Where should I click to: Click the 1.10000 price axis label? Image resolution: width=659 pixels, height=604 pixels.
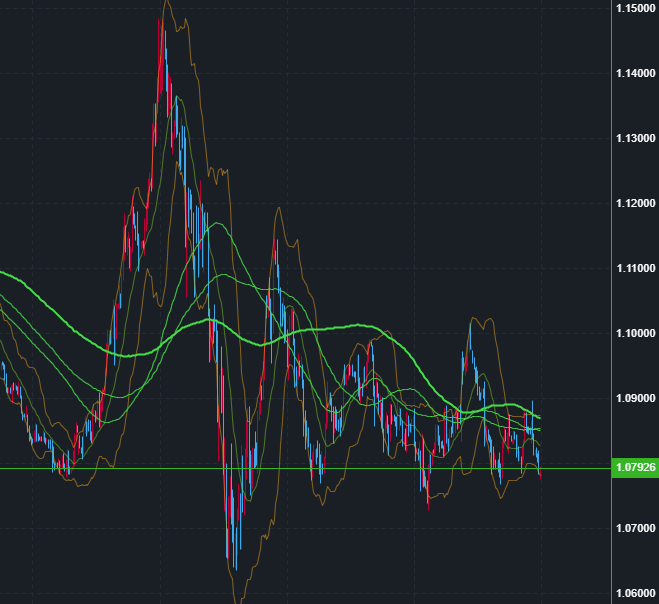click(x=635, y=333)
